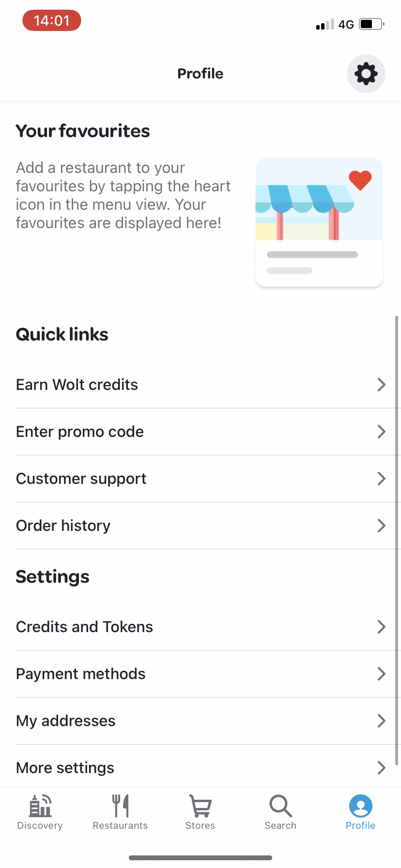401x868 pixels.
Task: Tap the Profile avatar icon
Action: (360, 806)
